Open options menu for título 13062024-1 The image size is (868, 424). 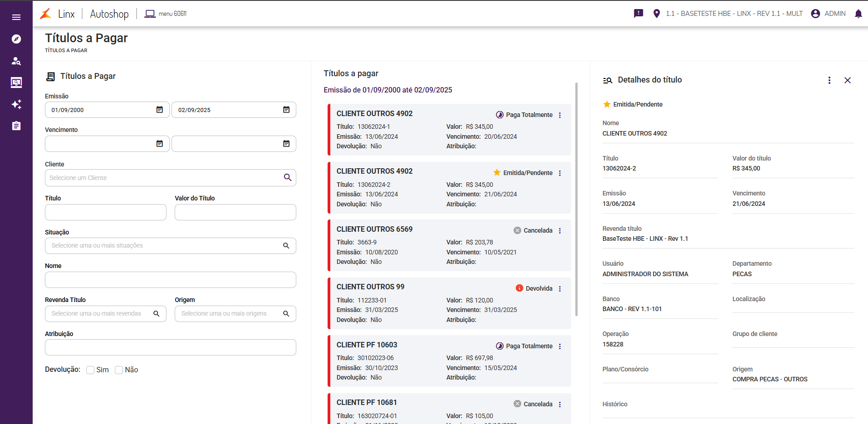pyautogui.click(x=560, y=115)
